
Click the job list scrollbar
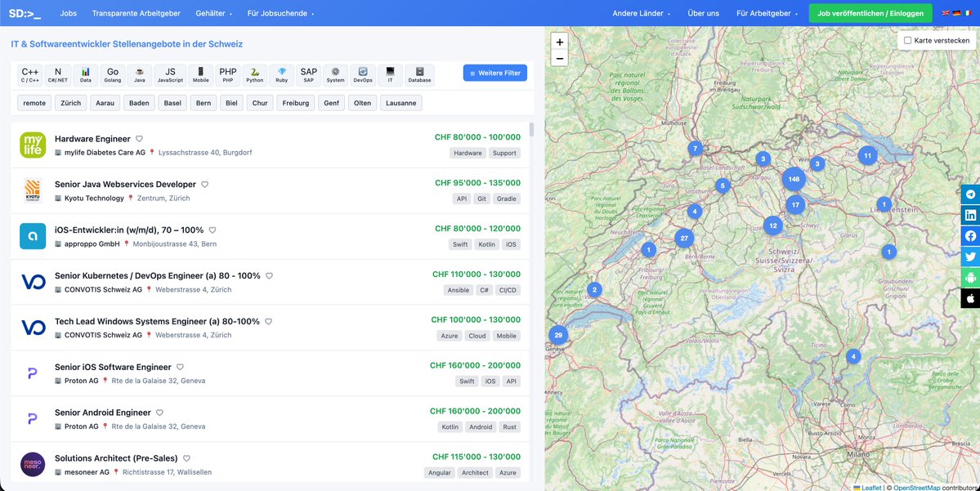point(532,129)
